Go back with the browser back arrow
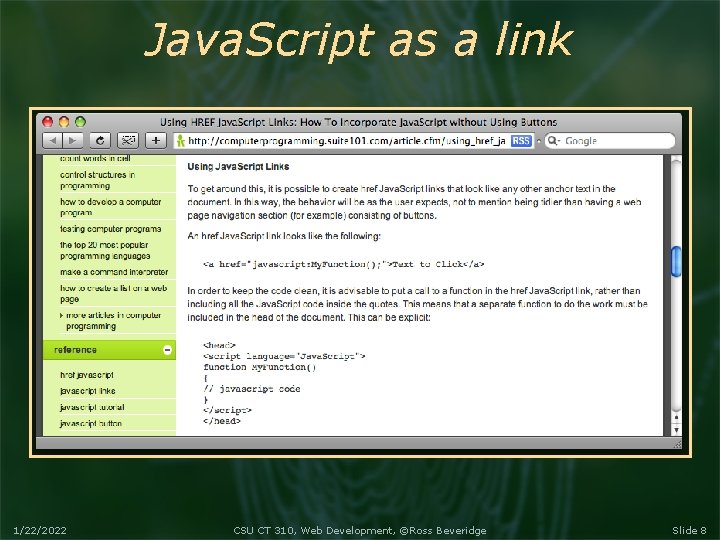 point(53,141)
